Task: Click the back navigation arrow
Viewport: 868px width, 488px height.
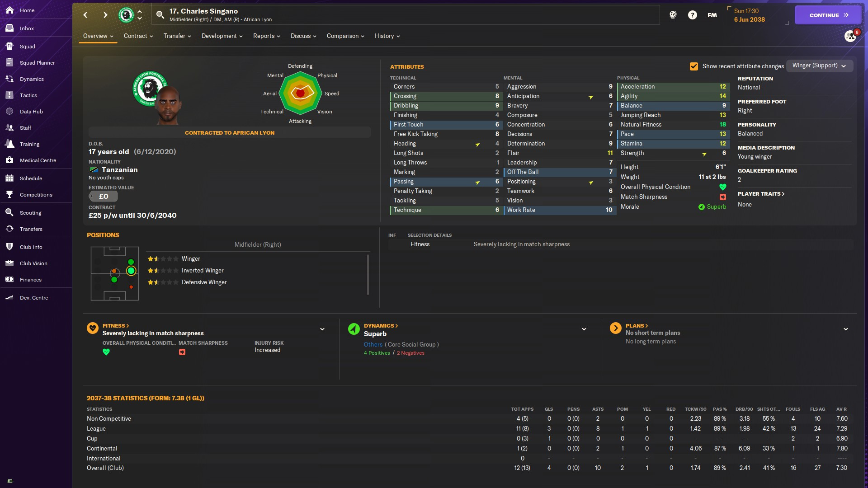Action: 85,15
